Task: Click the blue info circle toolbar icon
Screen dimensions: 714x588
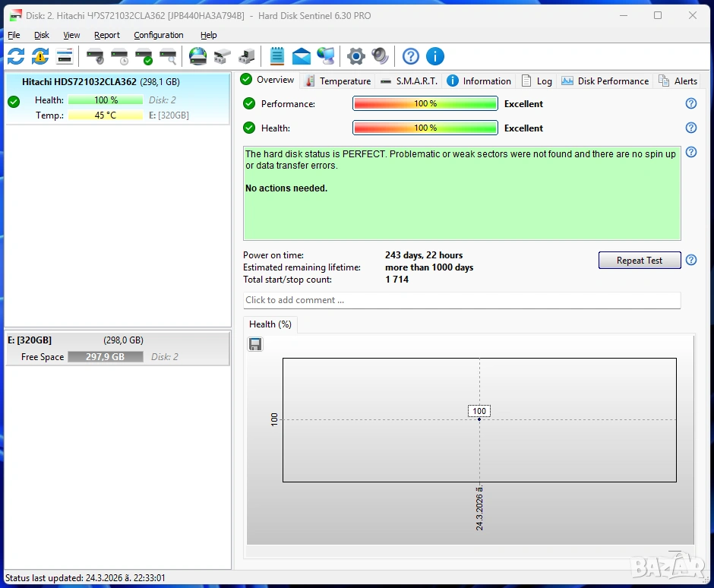Action: 434,56
